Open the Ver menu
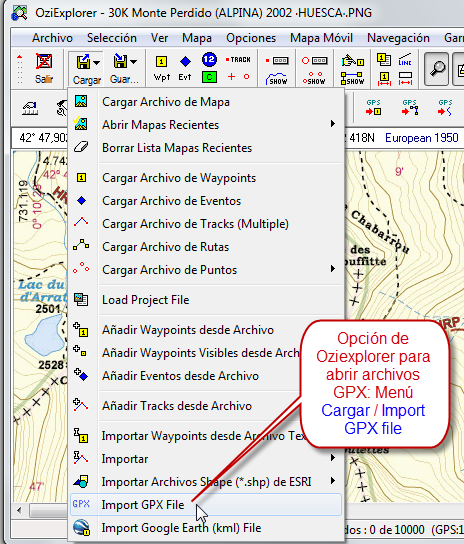464x544 pixels. [159, 38]
